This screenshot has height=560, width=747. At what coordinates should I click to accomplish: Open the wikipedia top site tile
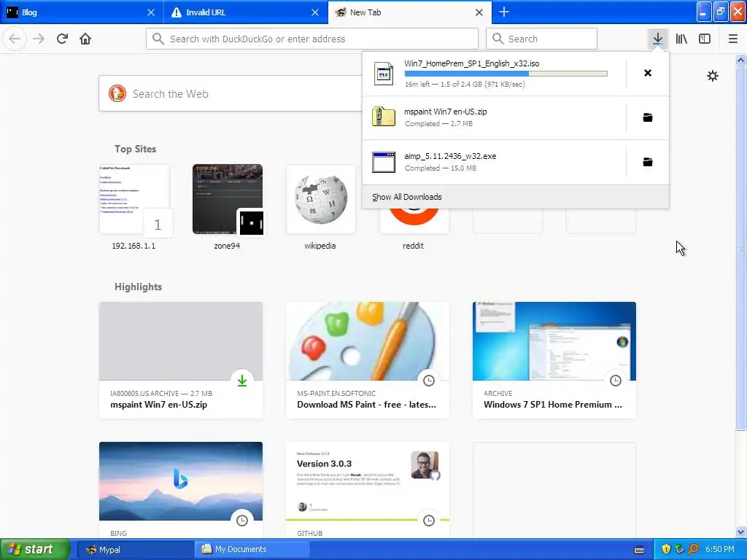[321, 199]
